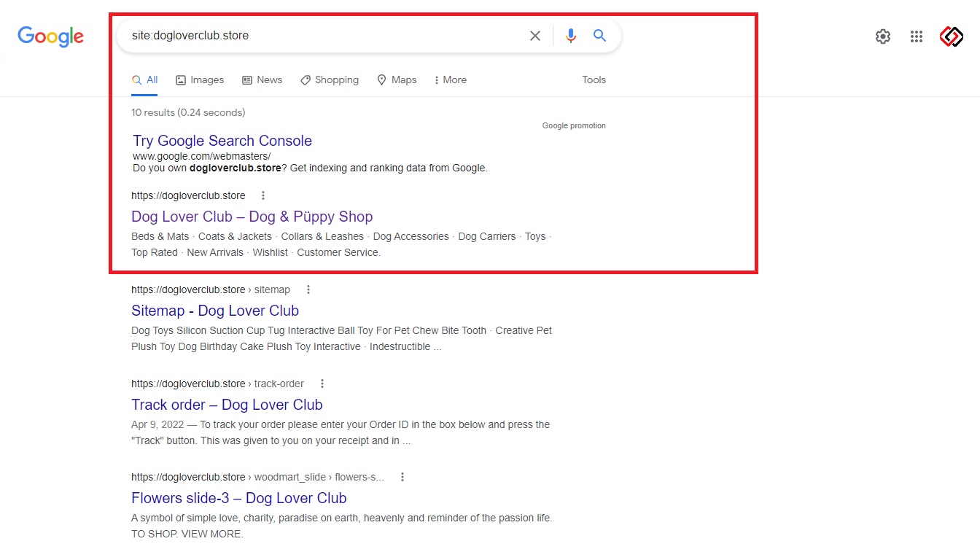Select the All tab
Screen dimensions: 980x560
click(x=144, y=80)
